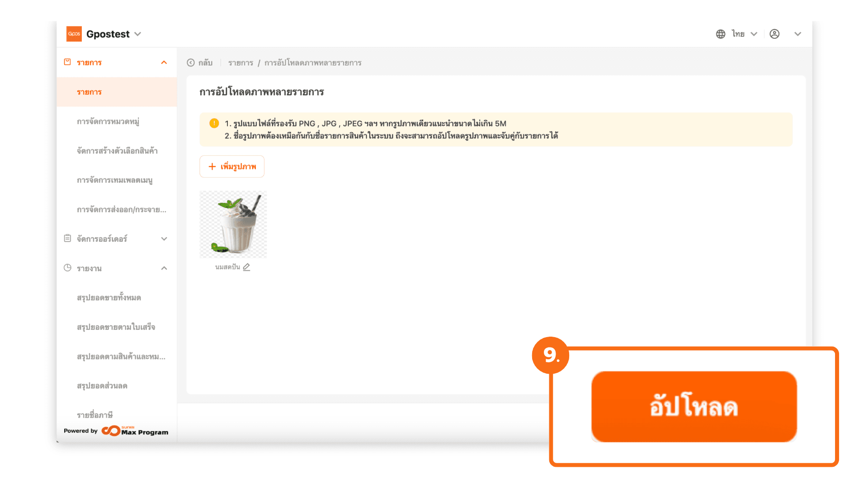Screen dimensions: 868x488
Task: Expand the จัดการออร์เดอร์ section
Action: point(164,239)
